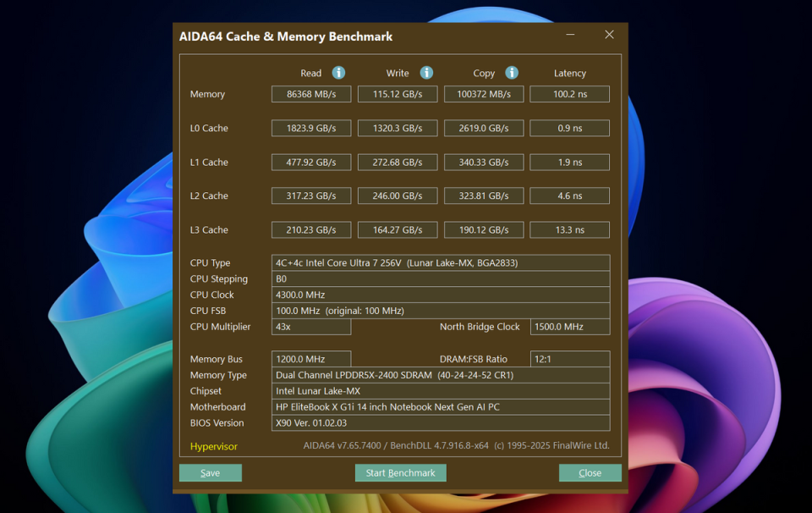This screenshot has height=513, width=812.
Task: Select L0 Cache latency 0.9 ns
Action: click(569, 128)
